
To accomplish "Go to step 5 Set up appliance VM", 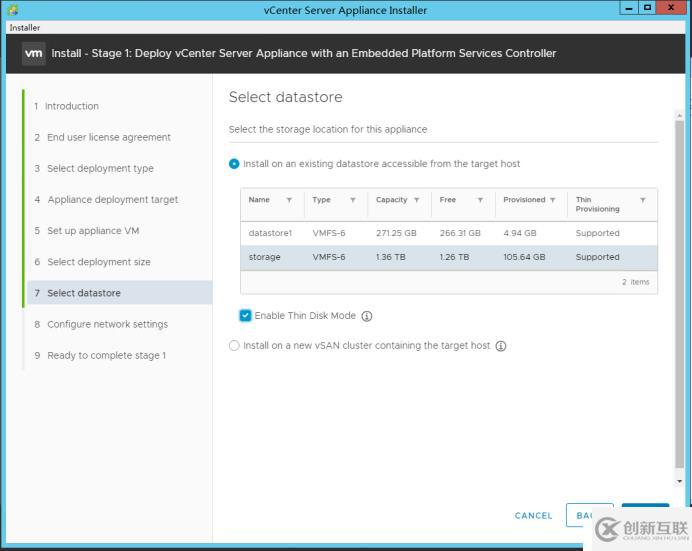I will coord(87,231).
